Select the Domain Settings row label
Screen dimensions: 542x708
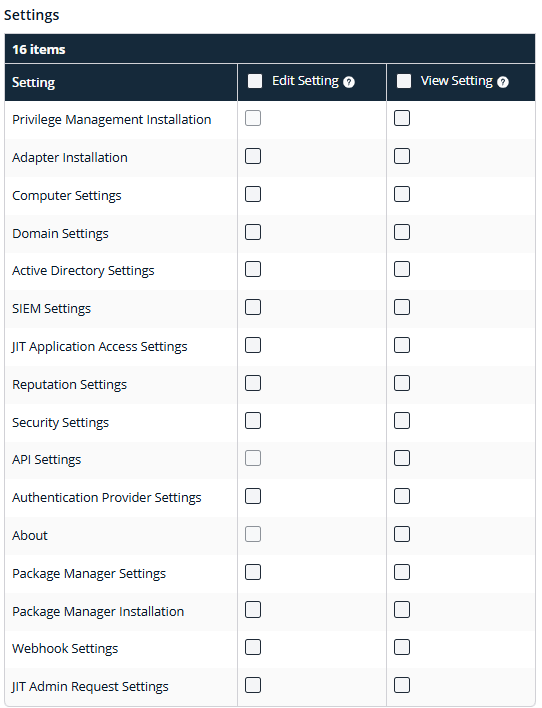(x=60, y=233)
